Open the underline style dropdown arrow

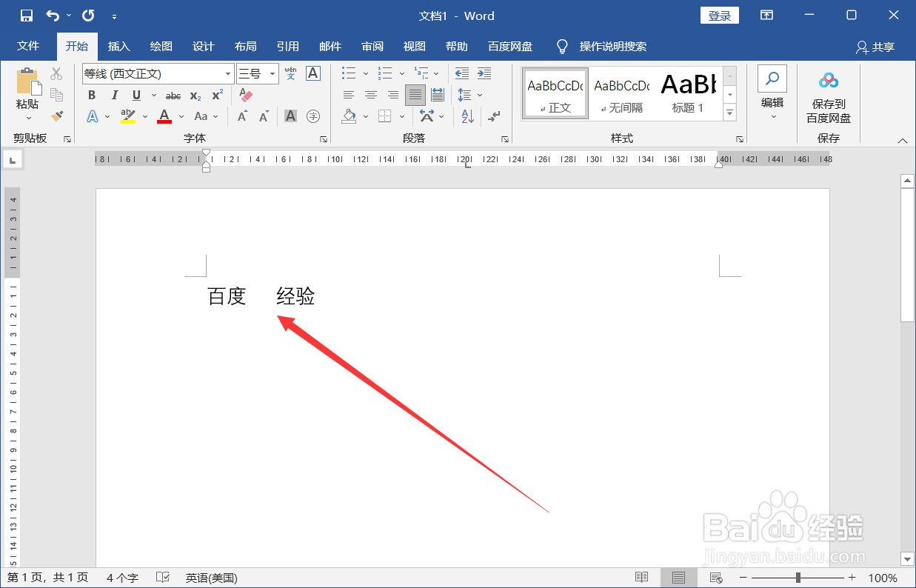154,96
